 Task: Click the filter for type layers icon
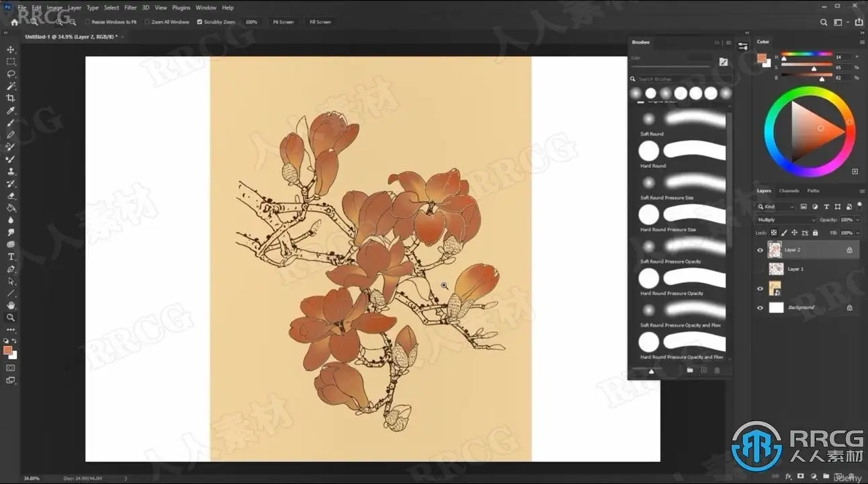[x=826, y=207]
